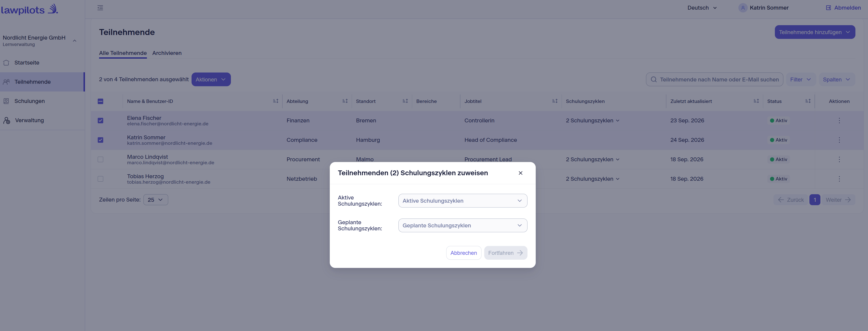Screen dimensions: 868x331
Task: Click the lawpilots logo
Action: click(30, 9)
